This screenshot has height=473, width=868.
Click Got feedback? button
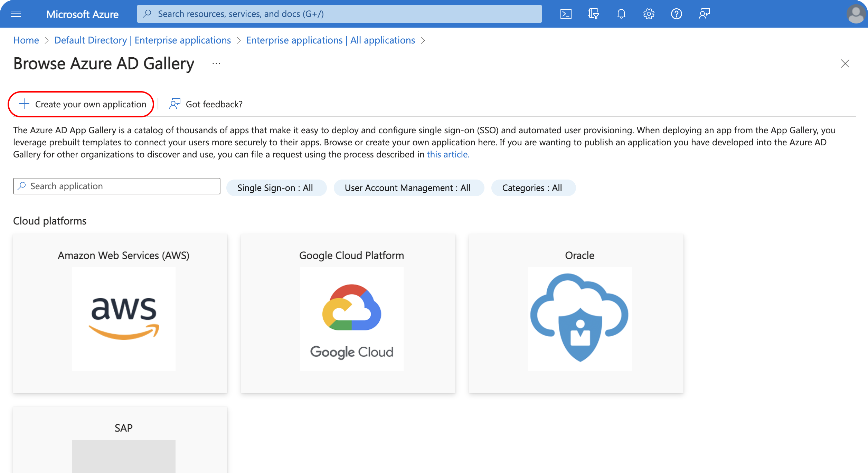(206, 104)
